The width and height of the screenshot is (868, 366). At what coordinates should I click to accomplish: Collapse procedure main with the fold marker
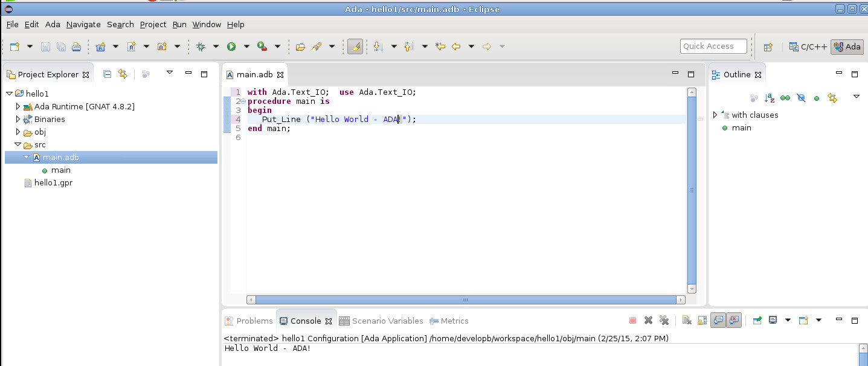pyautogui.click(x=243, y=101)
